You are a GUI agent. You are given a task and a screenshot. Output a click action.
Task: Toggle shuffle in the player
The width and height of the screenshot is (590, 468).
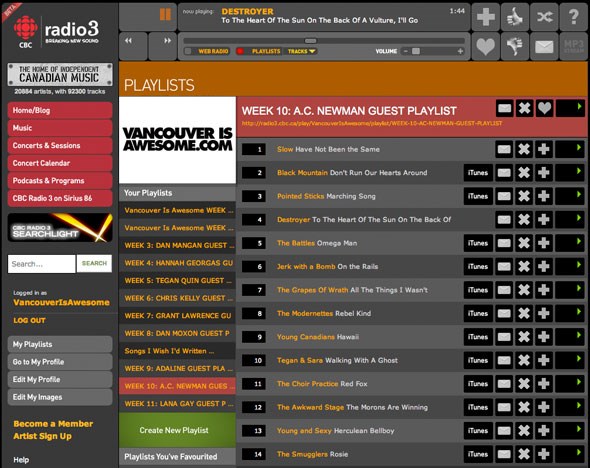pos(544,17)
